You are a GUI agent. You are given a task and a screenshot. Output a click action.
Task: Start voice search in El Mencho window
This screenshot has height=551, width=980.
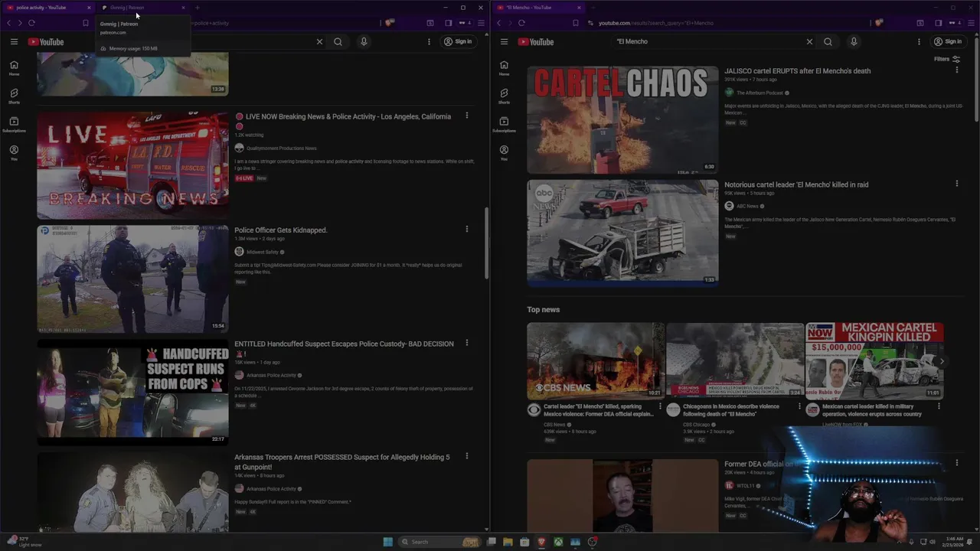tap(854, 41)
